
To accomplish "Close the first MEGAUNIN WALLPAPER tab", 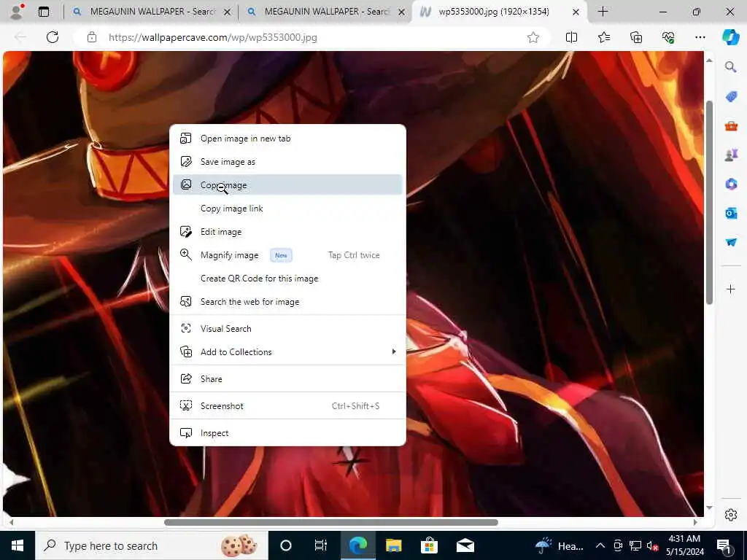I will point(228,12).
